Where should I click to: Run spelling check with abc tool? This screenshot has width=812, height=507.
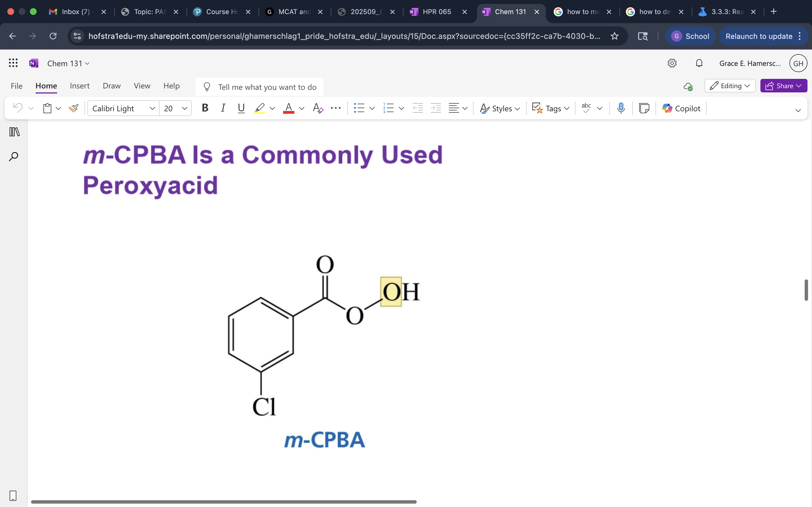coord(586,108)
